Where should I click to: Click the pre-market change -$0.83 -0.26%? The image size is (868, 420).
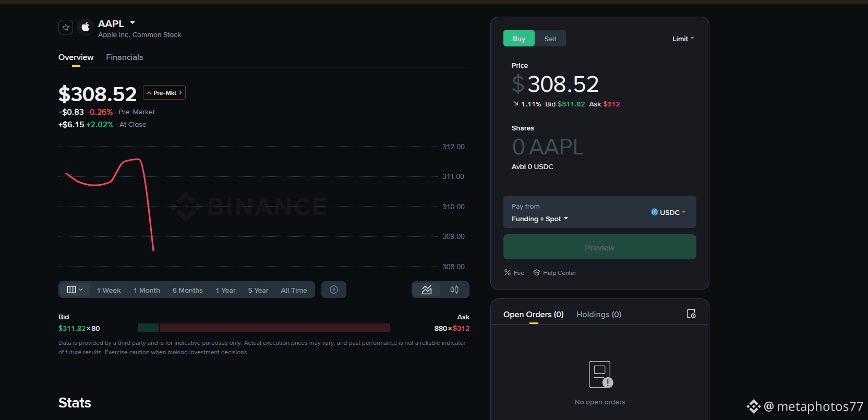86,112
